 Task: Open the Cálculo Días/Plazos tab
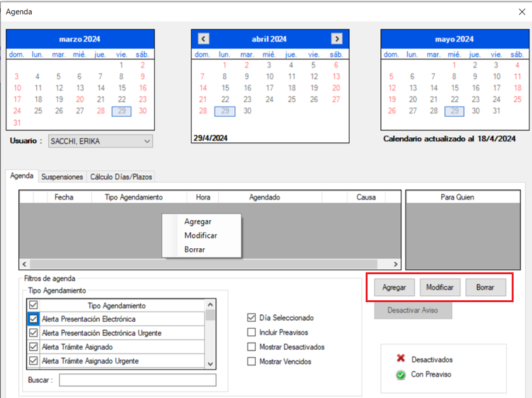(121, 177)
